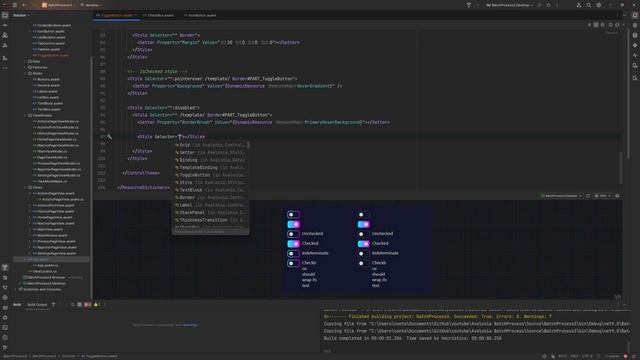Screen dimensions: 640x360
Task: Click the build hammer icon in title bar
Action: [x=469, y=5]
